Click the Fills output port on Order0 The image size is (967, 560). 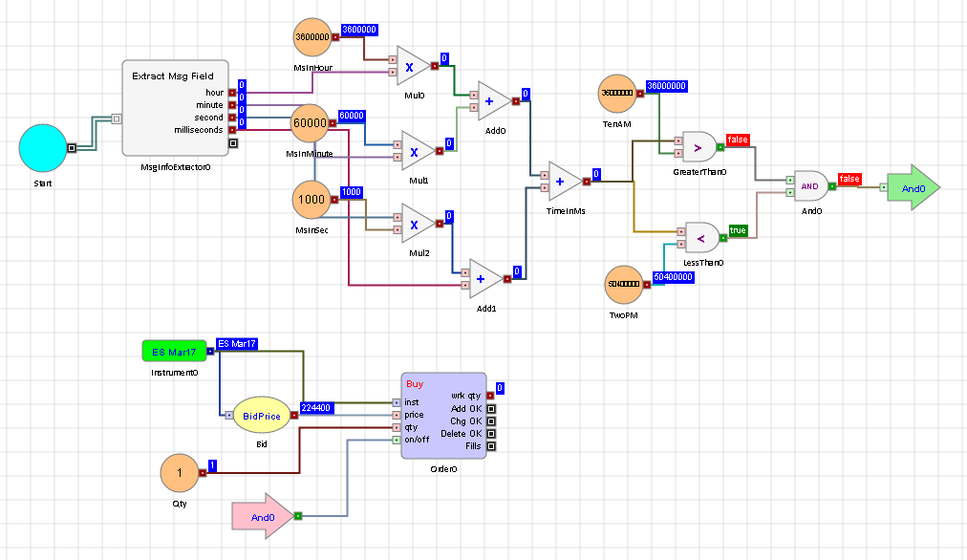click(491, 446)
